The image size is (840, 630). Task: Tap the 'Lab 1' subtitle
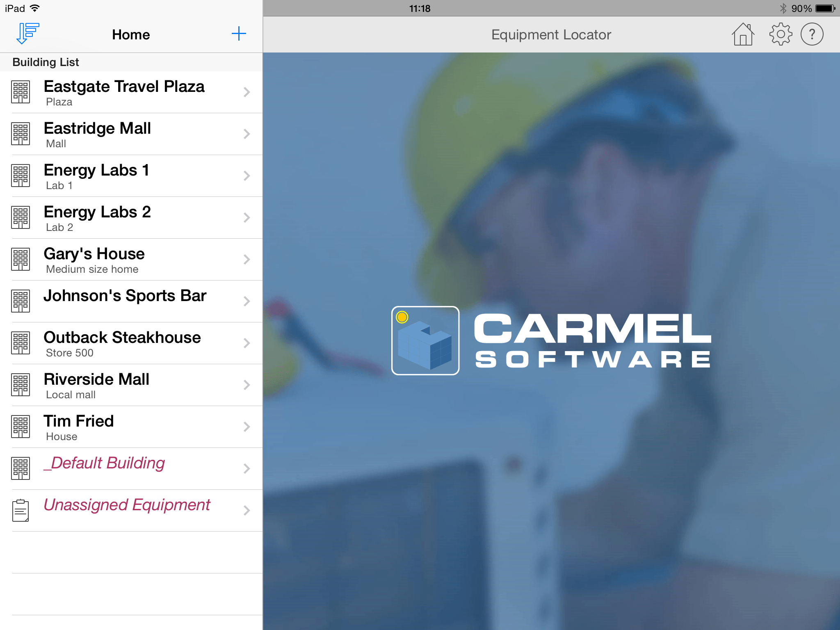[x=59, y=185]
